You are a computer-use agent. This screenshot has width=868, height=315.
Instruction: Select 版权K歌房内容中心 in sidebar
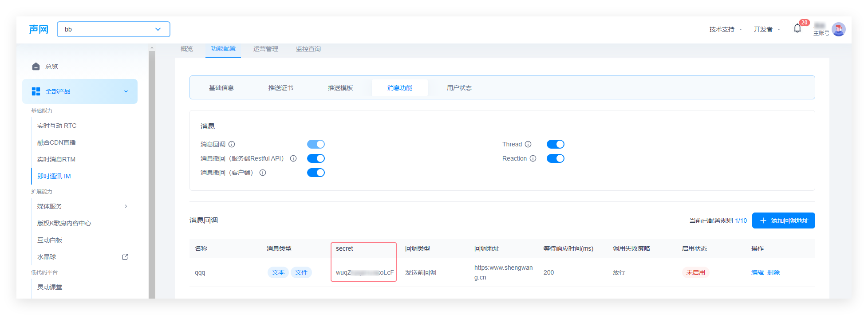[x=64, y=223]
